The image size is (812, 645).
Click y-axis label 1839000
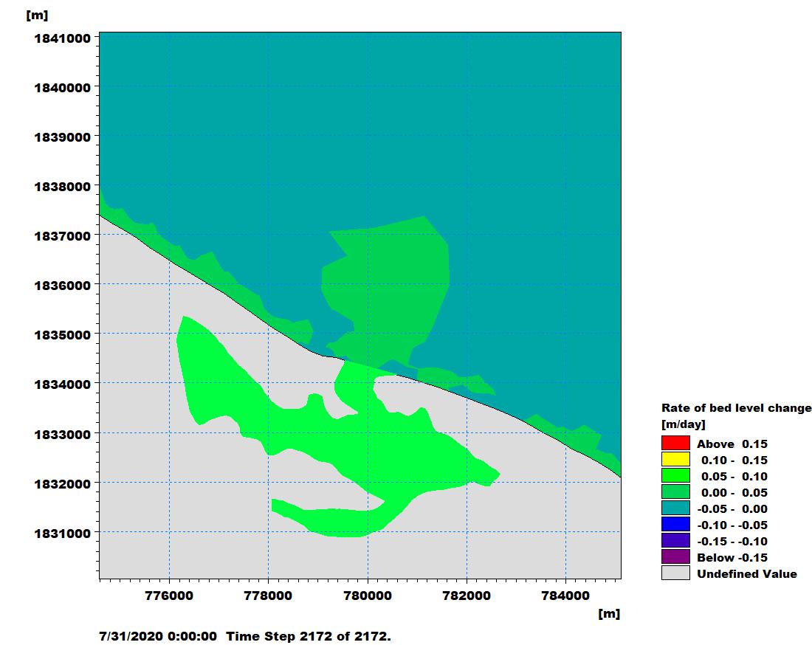click(62, 137)
